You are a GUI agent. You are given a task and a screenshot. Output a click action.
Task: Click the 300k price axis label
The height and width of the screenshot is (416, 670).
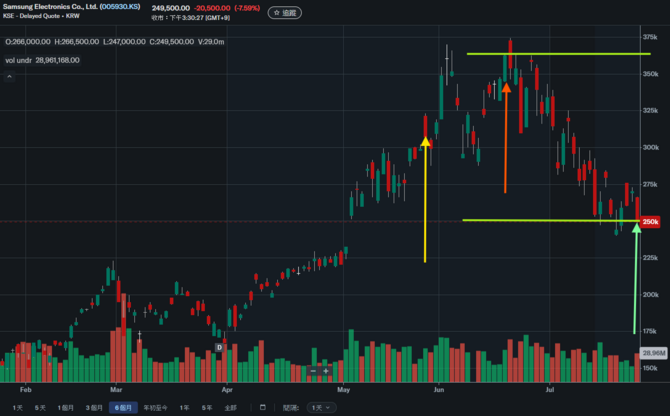650,148
